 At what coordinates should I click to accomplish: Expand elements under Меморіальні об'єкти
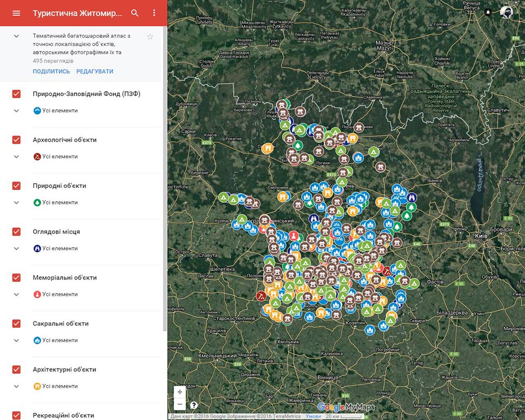(x=16, y=295)
